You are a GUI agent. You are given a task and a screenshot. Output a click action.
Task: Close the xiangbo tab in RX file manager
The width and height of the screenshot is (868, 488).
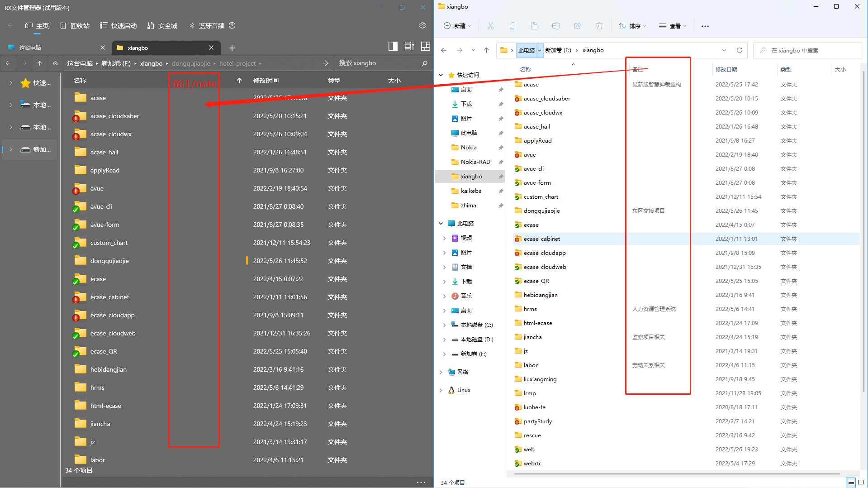(211, 48)
